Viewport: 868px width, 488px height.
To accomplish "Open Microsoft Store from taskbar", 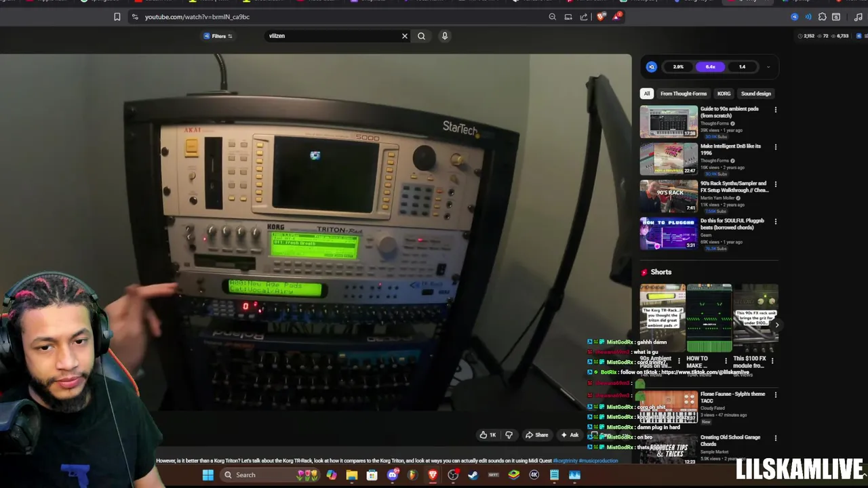I will point(372,475).
